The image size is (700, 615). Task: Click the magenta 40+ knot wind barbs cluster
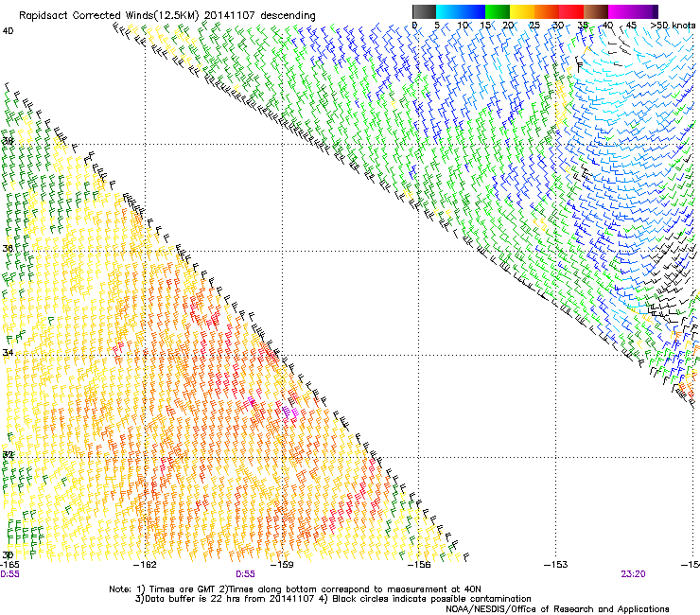point(290,413)
